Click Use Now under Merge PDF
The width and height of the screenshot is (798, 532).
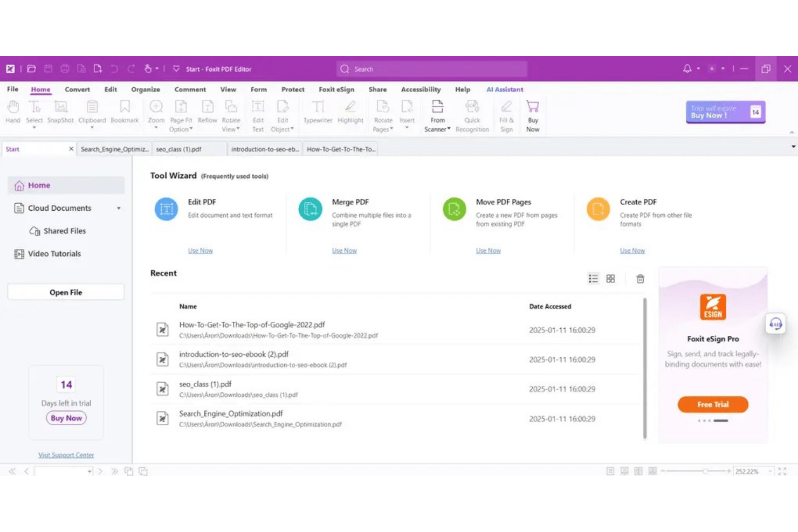tap(344, 251)
